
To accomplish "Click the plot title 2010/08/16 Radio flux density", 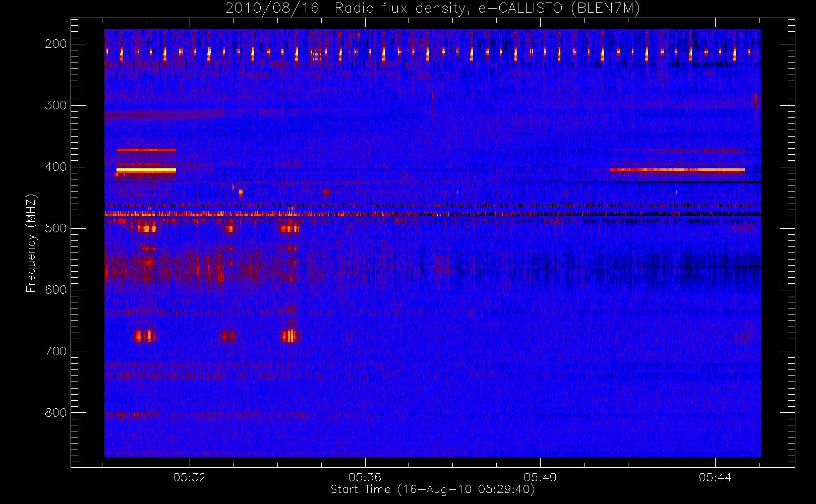I will 433,8.
